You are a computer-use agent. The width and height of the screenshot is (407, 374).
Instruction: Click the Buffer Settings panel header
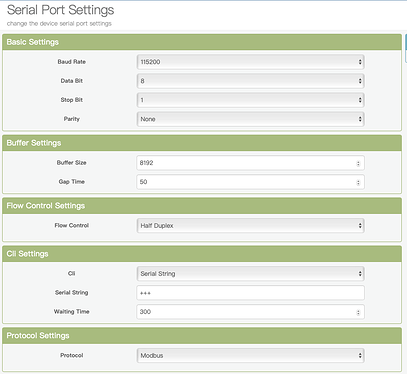[x=202, y=143]
